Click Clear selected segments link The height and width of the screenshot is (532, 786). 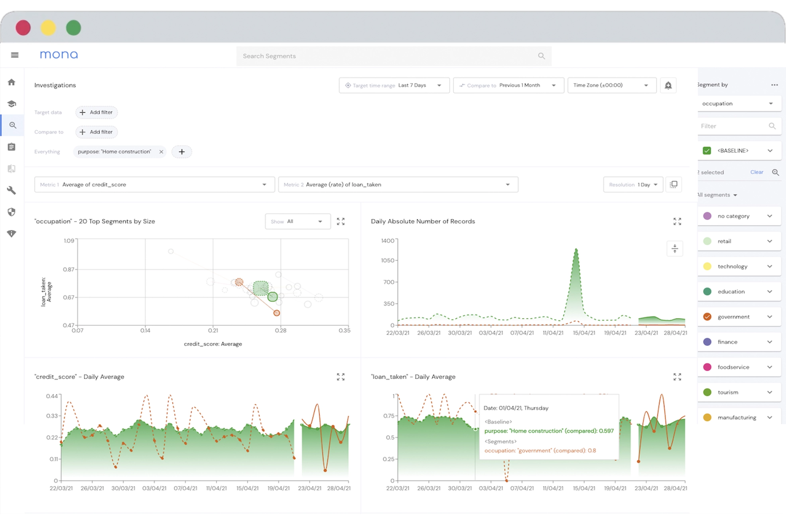click(756, 172)
